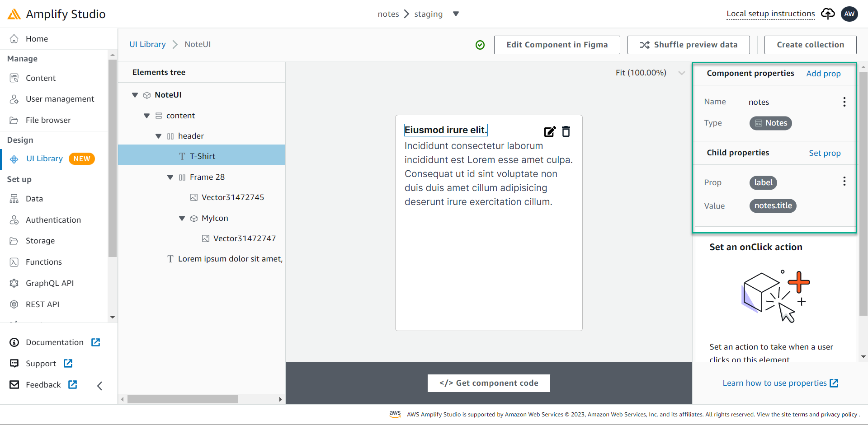This screenshot has height=425, width=868.
Task: Select the Eiusmod irure elit title in preview
Action: click(446, 130)
